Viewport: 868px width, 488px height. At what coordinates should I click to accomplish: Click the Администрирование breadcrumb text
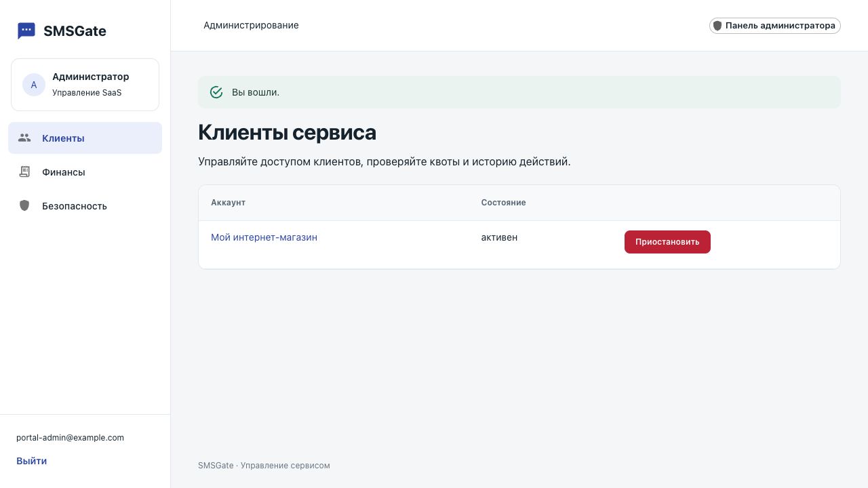(251, 25)
